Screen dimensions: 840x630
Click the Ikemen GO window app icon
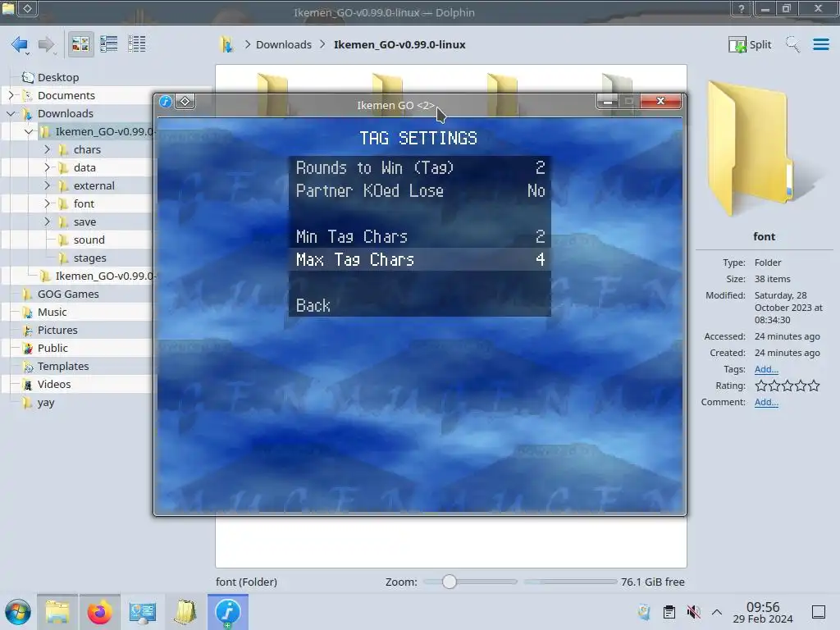[x=166, y=101]
